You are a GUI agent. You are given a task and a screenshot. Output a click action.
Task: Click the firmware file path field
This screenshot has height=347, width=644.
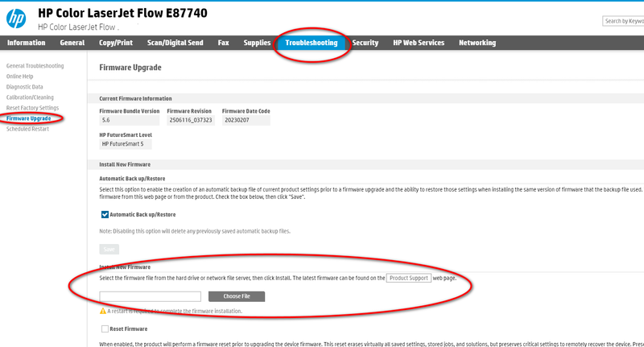[151, 296]
